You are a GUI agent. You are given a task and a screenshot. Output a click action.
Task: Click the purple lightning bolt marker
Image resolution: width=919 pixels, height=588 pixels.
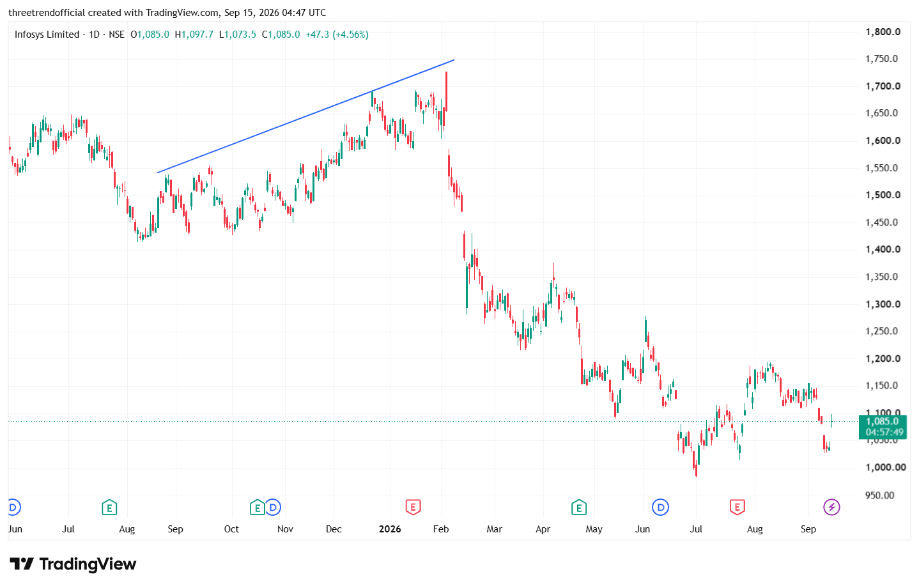point(831,507)
